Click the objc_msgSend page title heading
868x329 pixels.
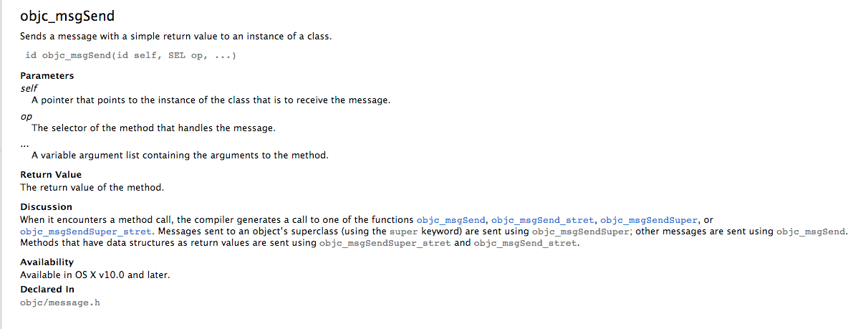67,16
